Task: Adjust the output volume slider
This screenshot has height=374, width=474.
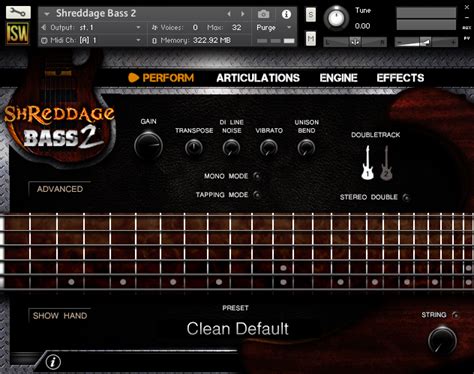Action: tap(426, 42)
